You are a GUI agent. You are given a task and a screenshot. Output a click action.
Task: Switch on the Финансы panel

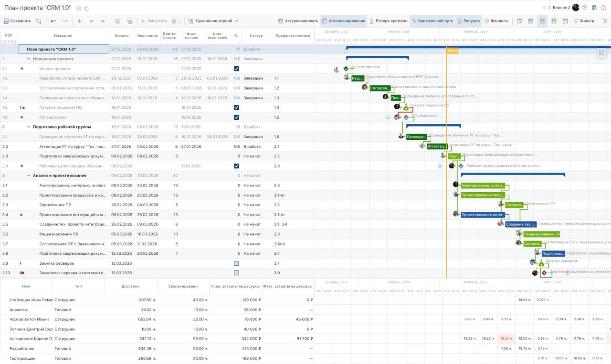click(496, 21)
